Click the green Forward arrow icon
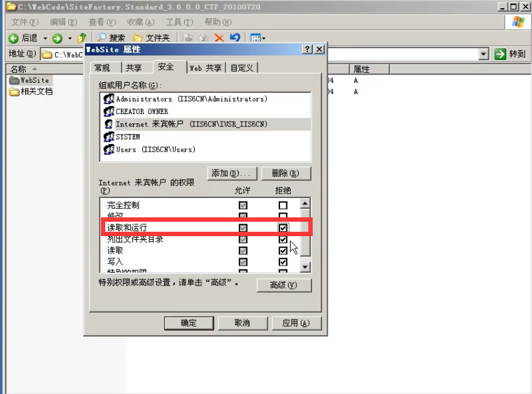 click(x=58, y=38)
